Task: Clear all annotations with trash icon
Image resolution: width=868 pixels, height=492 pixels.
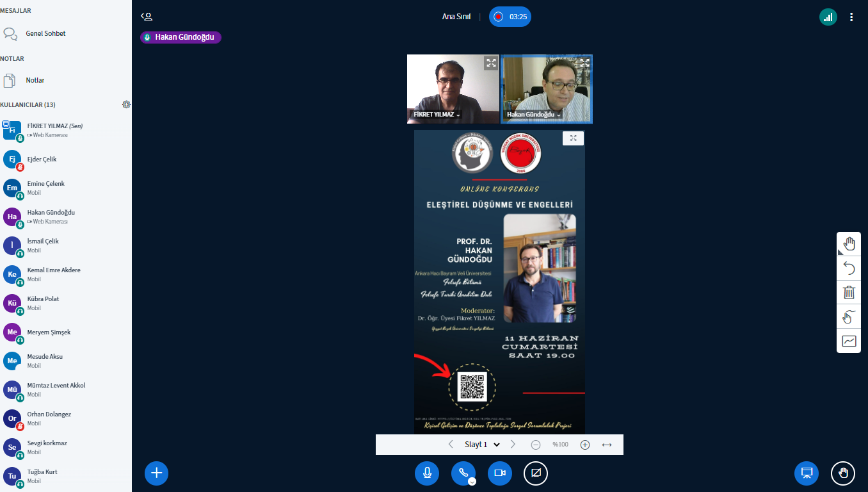Action: point(849,292)
